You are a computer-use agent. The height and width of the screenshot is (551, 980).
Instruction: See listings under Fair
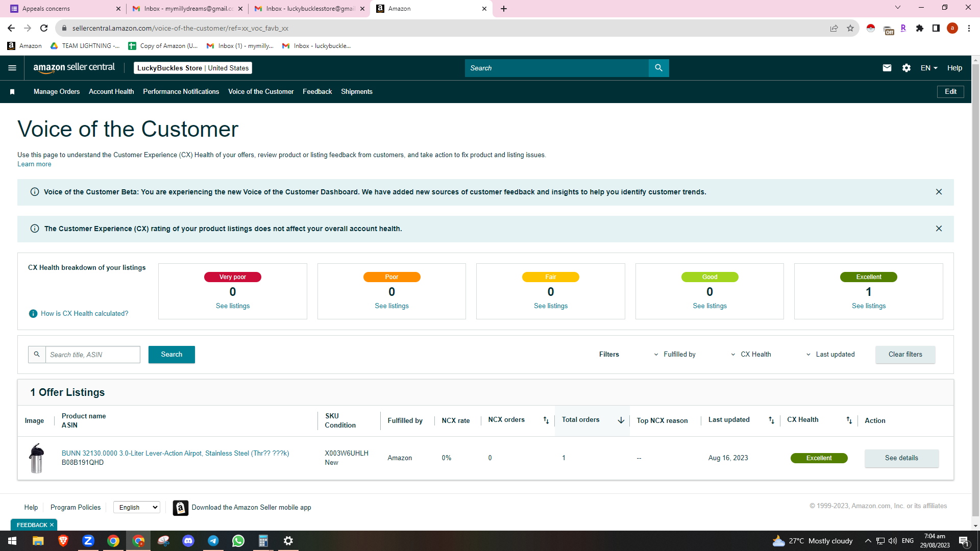pyautogui.click(x=551, y=306)
